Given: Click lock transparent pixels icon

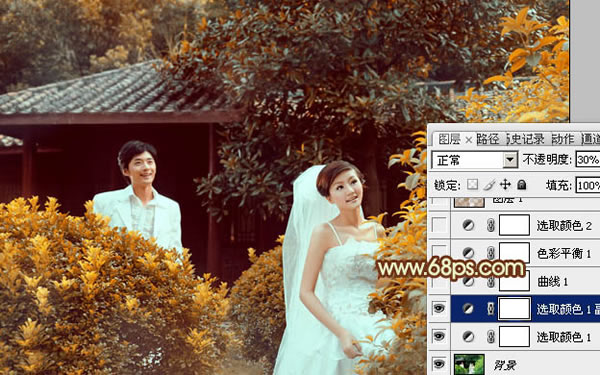Looking at the screenshot, I should pos(472,185).
